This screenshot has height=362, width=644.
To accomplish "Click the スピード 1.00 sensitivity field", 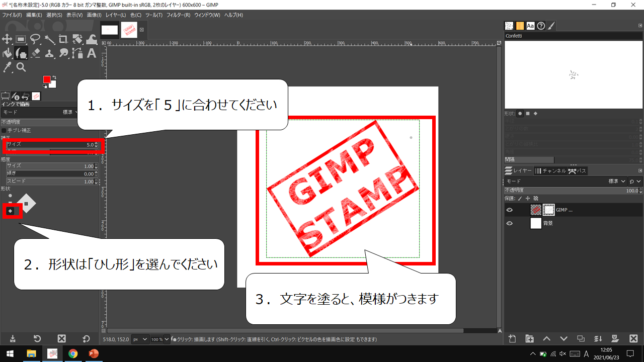I will coord(52,181).
